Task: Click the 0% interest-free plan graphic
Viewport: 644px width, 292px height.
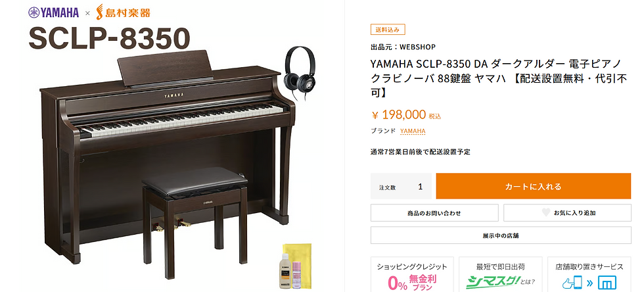Action: click(412, 283)
